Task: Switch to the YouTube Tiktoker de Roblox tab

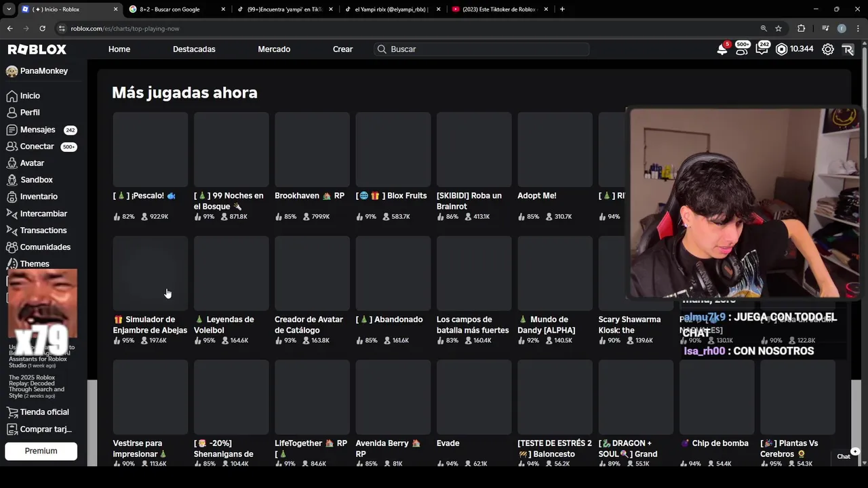Action: coord(499,9)
